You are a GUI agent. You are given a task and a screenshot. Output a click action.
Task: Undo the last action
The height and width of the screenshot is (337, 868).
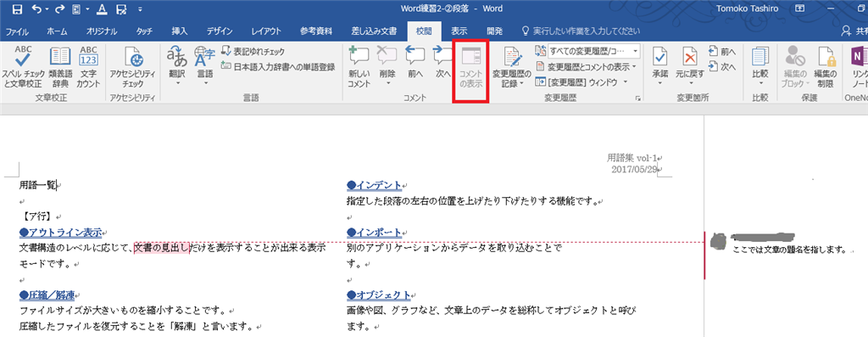pos(37,9)
